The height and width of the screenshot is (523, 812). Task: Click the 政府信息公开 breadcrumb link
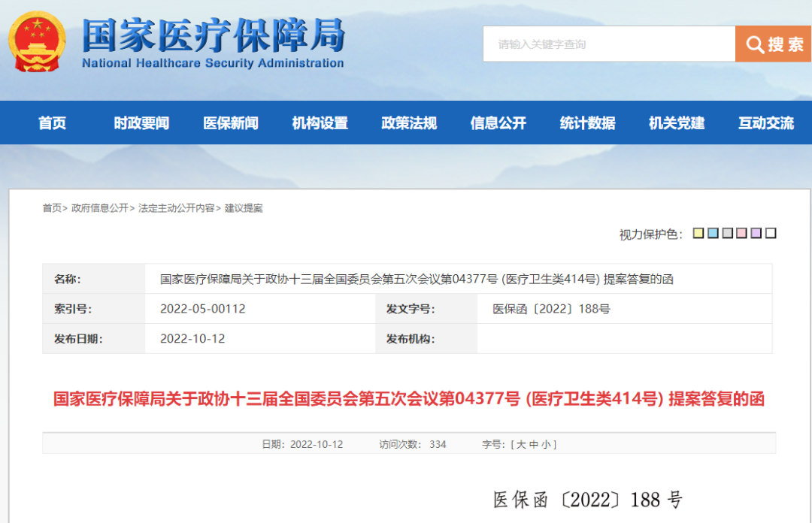pos(100,208)
